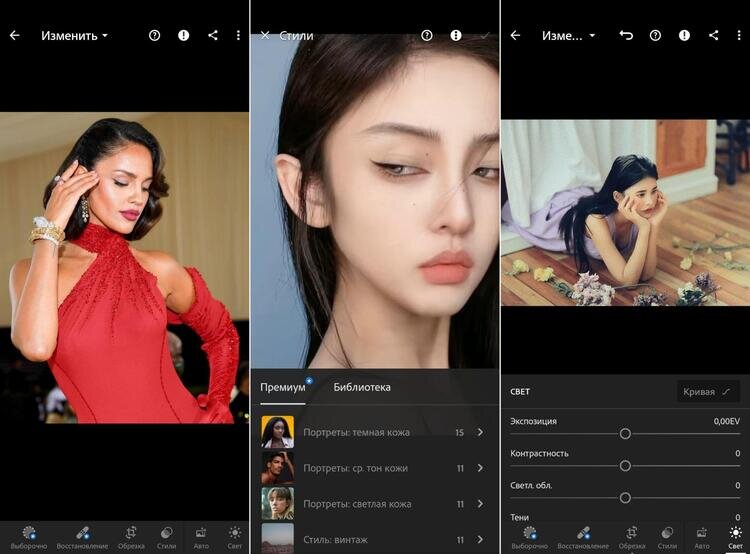Go back using arrow in right screen
The image size is (750, 554).
(515, 35)
